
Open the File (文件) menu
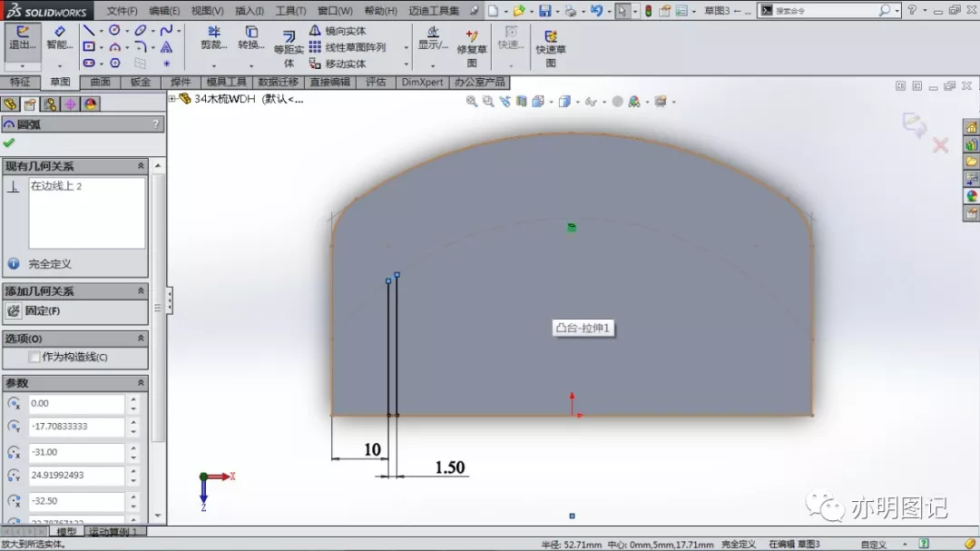(122, 11)
